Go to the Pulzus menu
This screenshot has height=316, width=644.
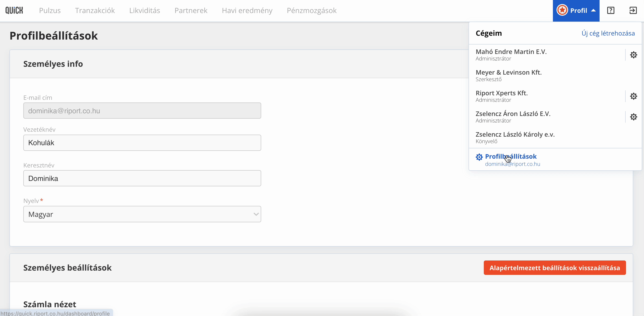pyautogui.click(x=50, y=11)
